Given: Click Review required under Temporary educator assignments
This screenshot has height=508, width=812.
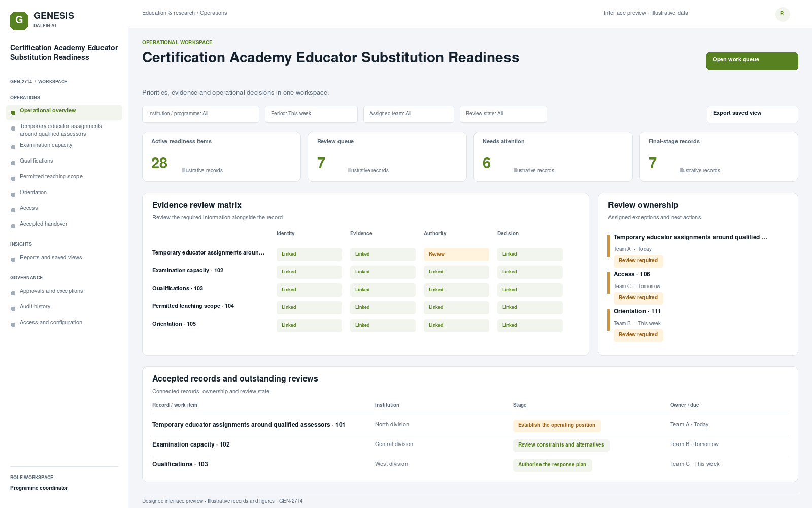Looking at the screenshot, I should click(638, 261).
